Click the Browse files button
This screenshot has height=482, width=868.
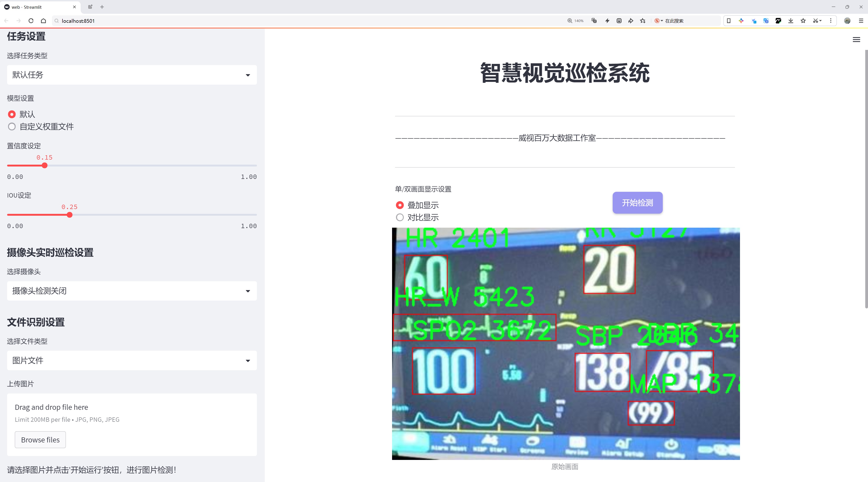click(x=40, y=440)
